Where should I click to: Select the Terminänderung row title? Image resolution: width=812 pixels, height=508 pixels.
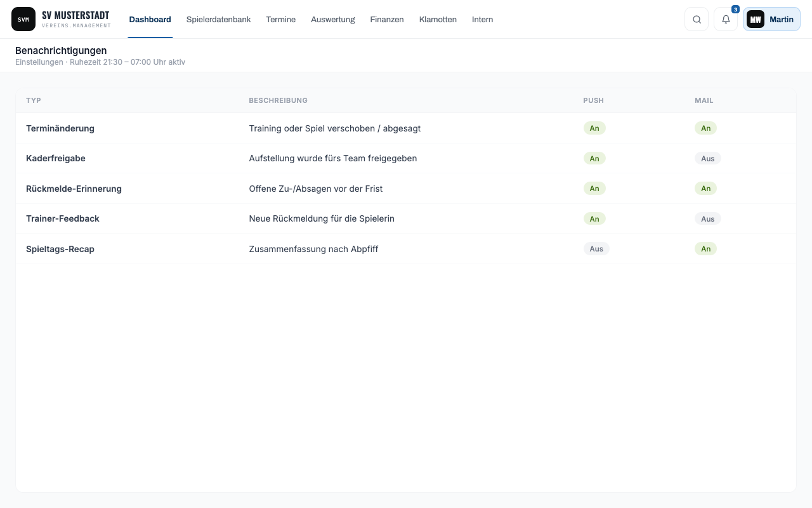coord(60,128)
